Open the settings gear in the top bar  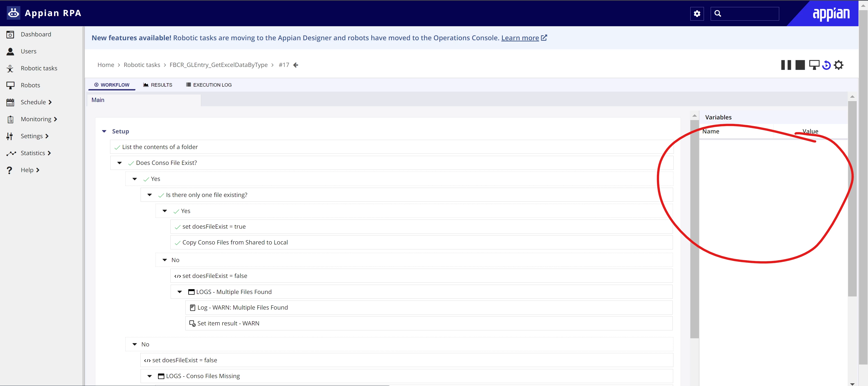click(x=697, y=14)
